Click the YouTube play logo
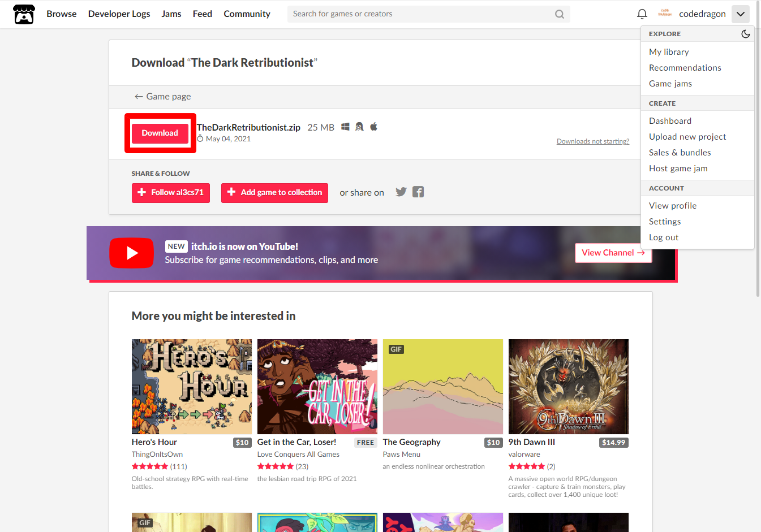The image size is (761, 532). pyautogui.click(x=131, y=253)
